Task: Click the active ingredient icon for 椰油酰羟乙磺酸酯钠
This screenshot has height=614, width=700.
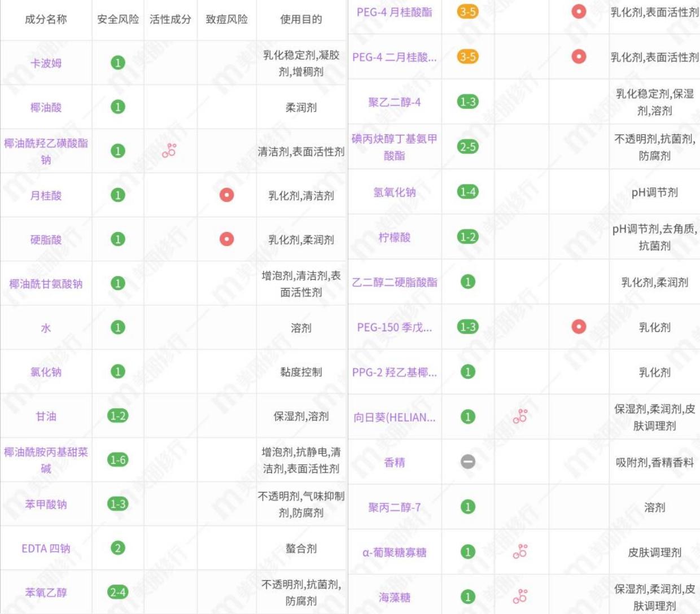Action: click(169, 151)
